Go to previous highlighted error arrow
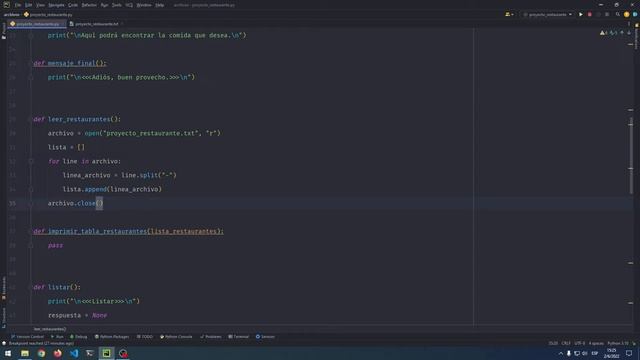 622,33
